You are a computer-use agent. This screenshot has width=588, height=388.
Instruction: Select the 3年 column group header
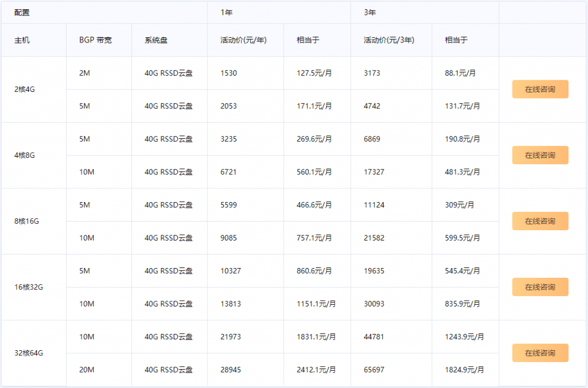[425, 13]
